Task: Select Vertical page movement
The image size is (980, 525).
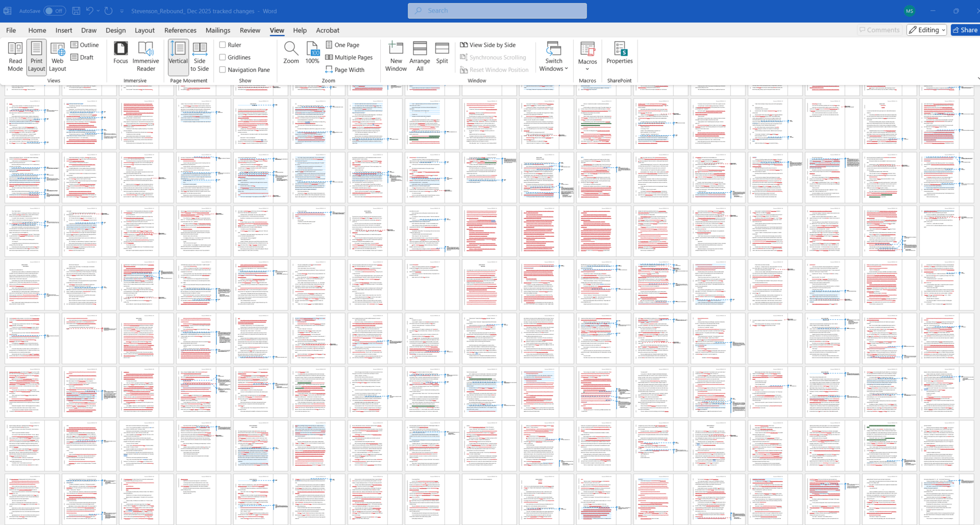Action: 178,57
